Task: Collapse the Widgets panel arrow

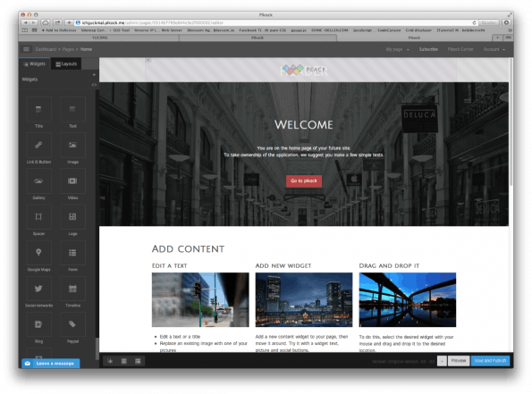Action: [x=94, y=74]
